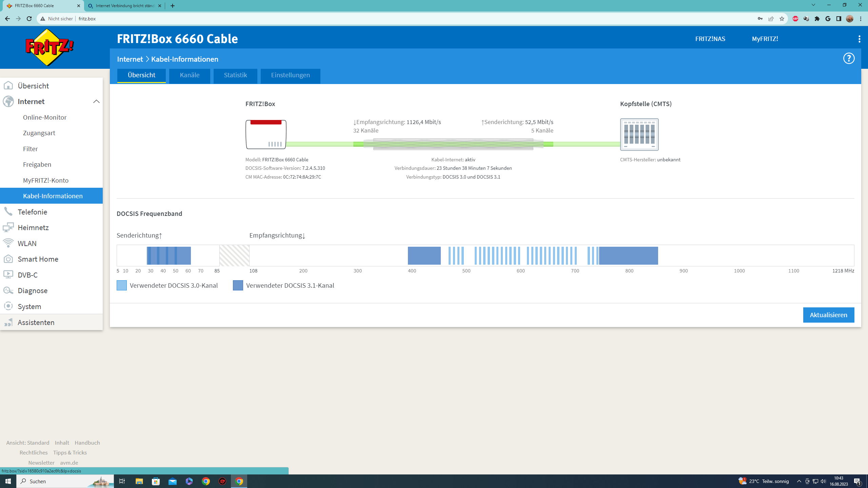Open FRITZ!NAS from the header
Viewport: 868px width, 488px height.
coord(710,39)
